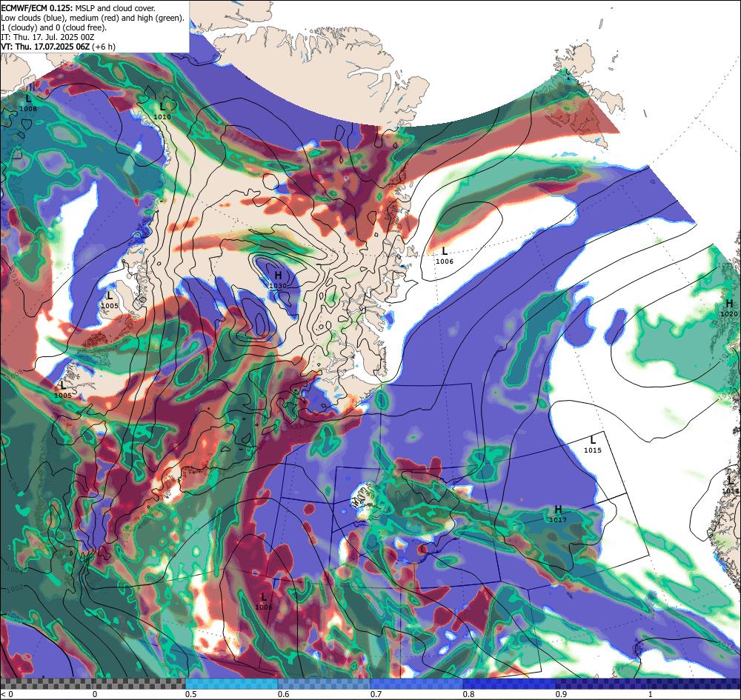Click the 'L 1010' low pressure label
The width and height of the screenshot is (741, 700).
click(162, 111)
